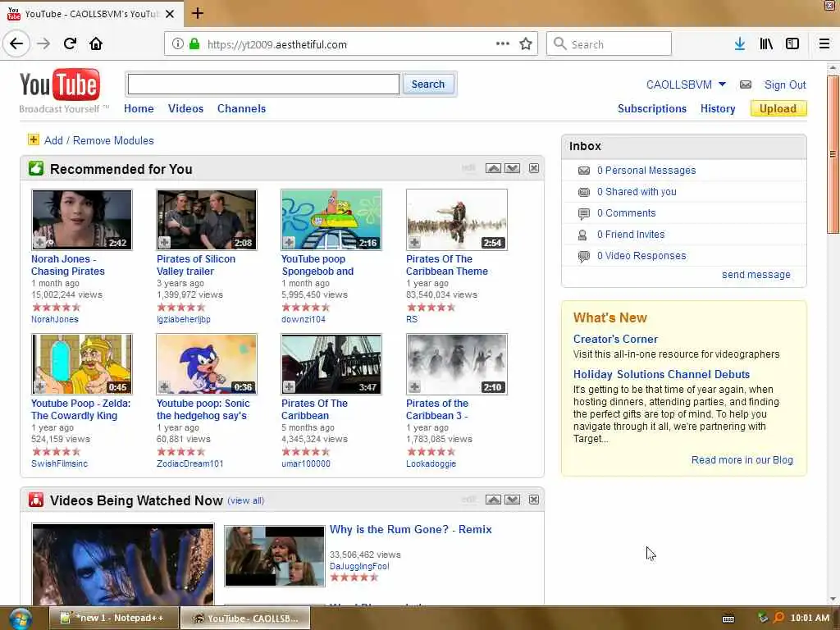Click the vertical page scrollbar thumb
This screenshot has height=630, width=840.
(x=833, y=154)
